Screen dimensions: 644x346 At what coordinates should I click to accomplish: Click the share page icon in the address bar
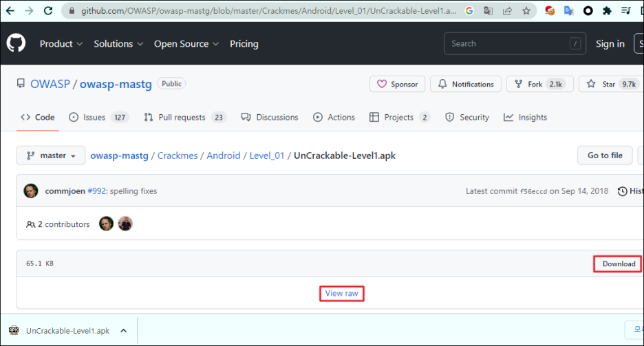[507, 11]
